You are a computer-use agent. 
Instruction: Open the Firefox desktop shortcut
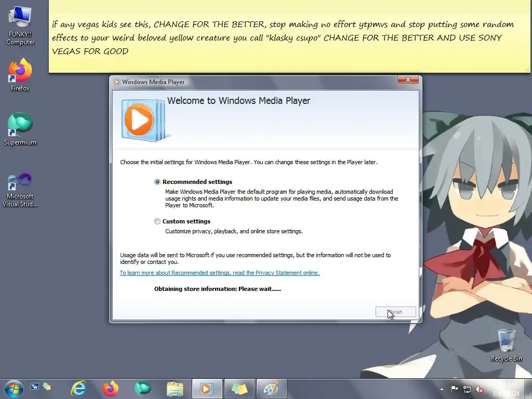click(20, 75)
